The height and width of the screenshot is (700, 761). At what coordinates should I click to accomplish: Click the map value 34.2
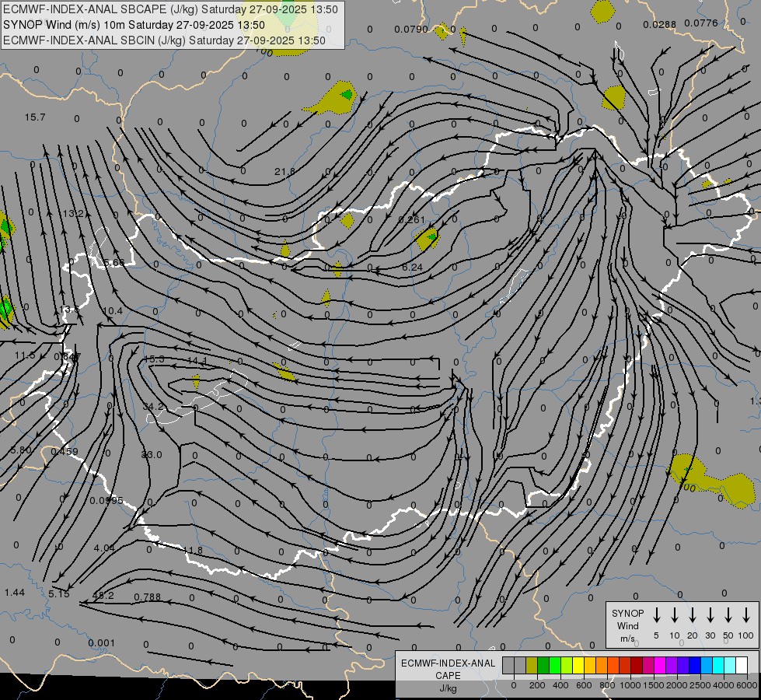(153, 406)
